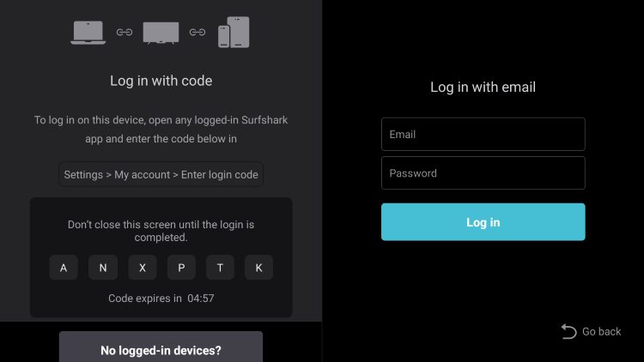Select the Go back link text
The width and height of the screenshot is (644, 362).
pos(601,332)
